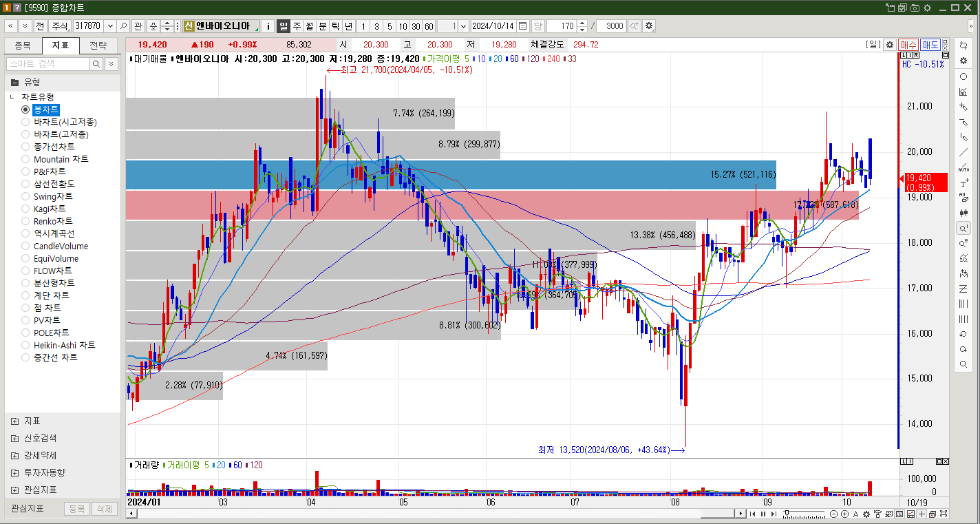Click the bottom magnifier icon in right toolbar
The image size is (980, 524).
pyautogui.click(x=963, y=364)
